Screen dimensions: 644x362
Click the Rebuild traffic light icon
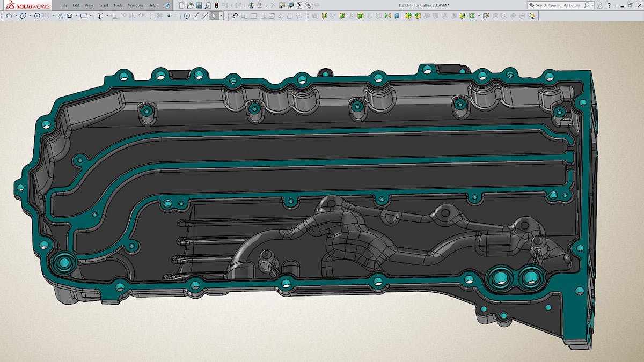click(x=216, y=5)
